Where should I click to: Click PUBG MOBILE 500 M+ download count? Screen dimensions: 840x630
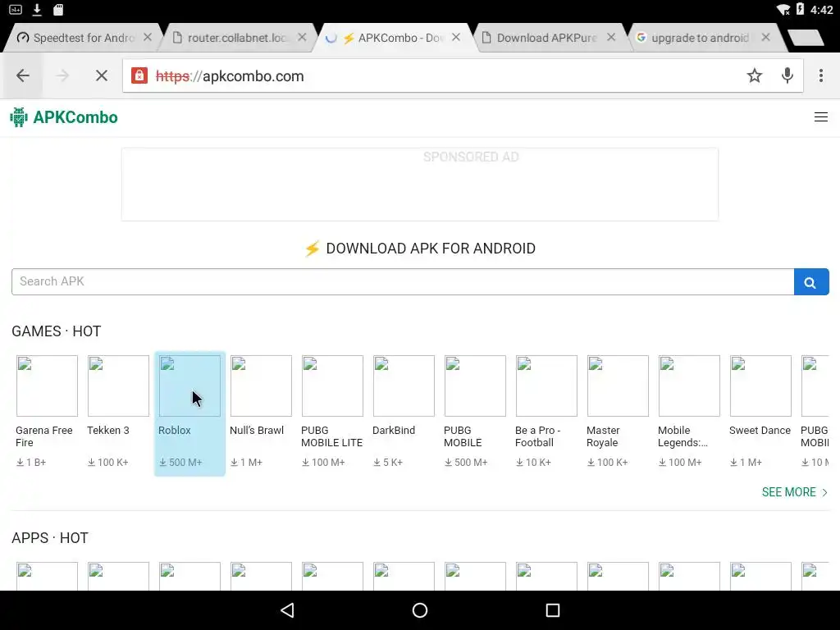coord(466,462)
